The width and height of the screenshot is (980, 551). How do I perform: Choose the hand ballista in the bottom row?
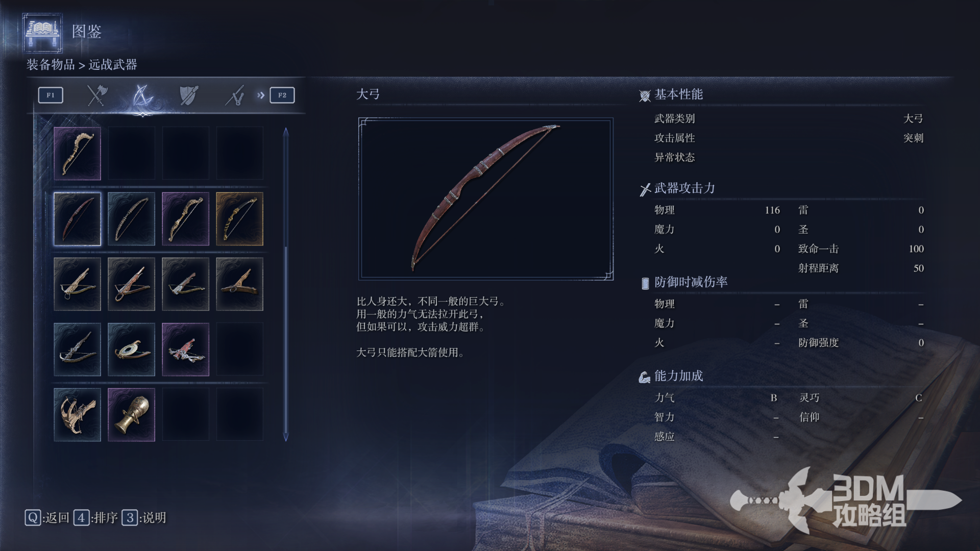click(x=78, y=415)
